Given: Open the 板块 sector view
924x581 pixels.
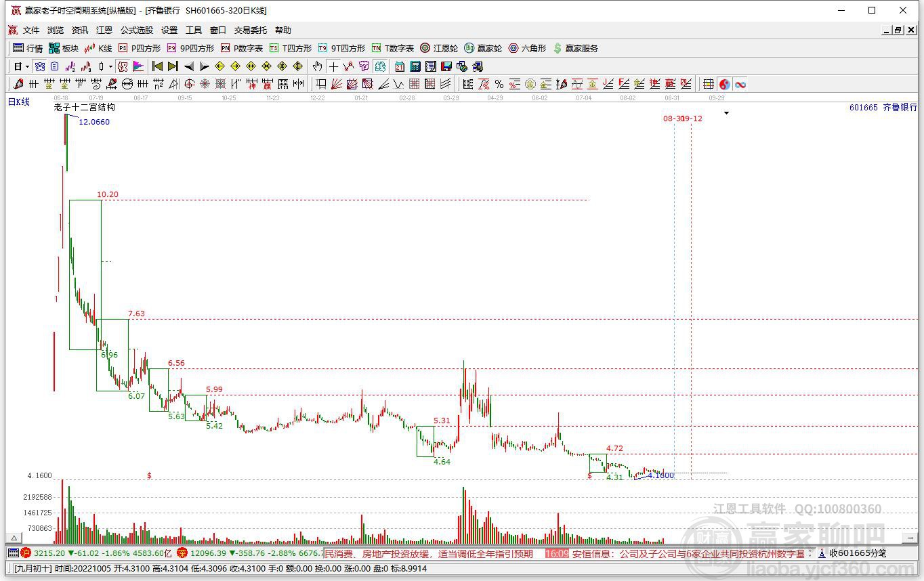Looking at the screenshot, I should click(64, 48).
